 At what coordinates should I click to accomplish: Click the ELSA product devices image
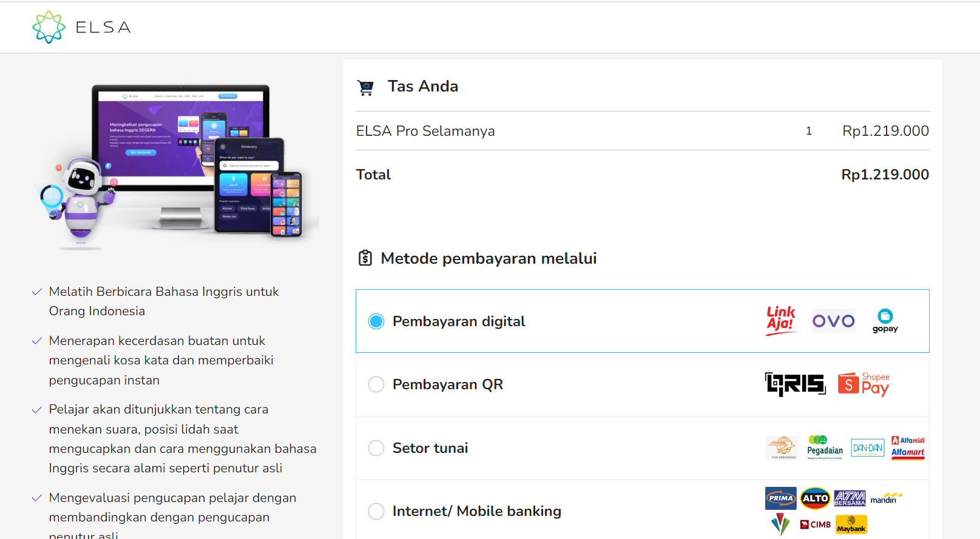(x=176, y=164)
